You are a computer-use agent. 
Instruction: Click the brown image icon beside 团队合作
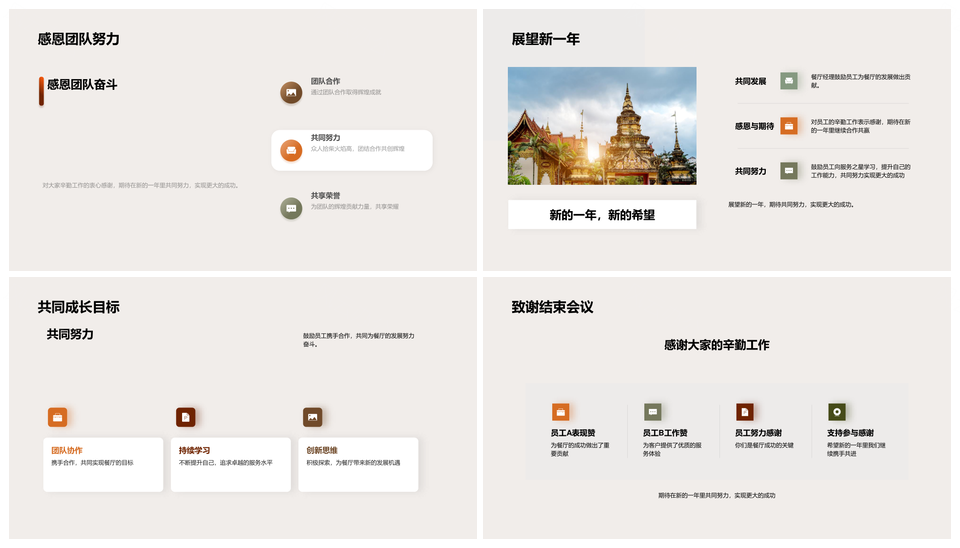tap(291, 93)
